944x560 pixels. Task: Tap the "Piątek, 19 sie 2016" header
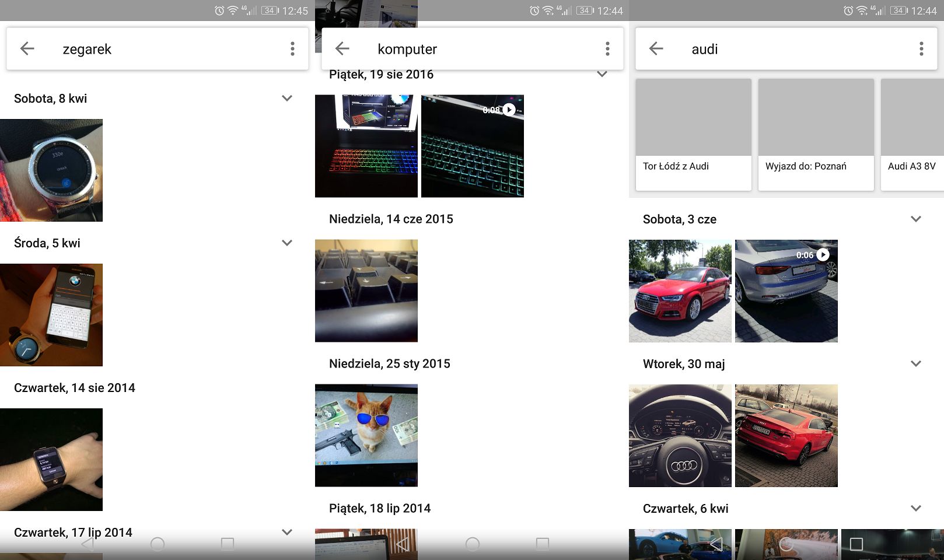[382, 74]
